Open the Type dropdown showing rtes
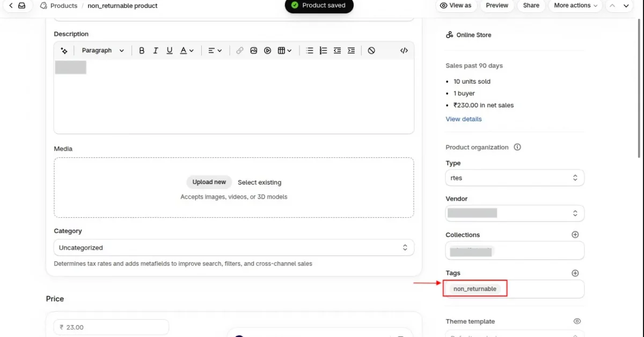The width and height of the screenshot is (644, 337). 515,178
